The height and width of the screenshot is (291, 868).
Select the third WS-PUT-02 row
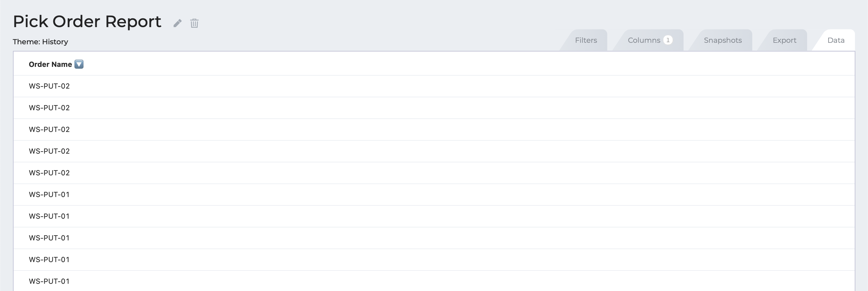434,130
